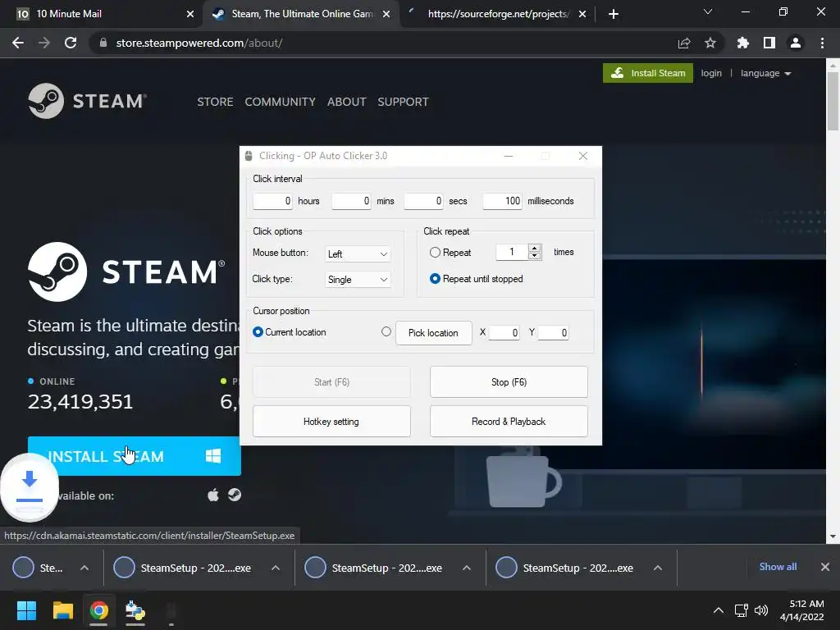
Task: Open the COMMUNITY menu on Steam
Action: (281, 102)
